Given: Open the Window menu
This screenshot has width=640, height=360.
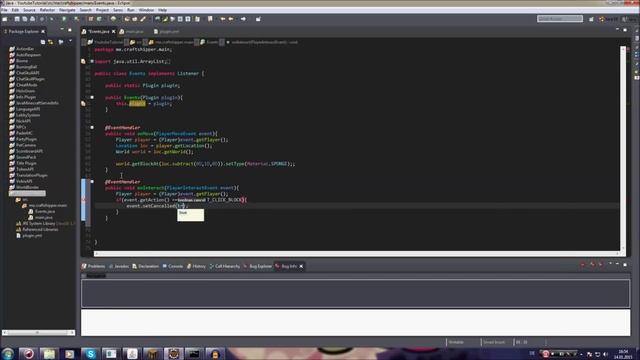Looking at the screenshot, I should coord(146,10).
